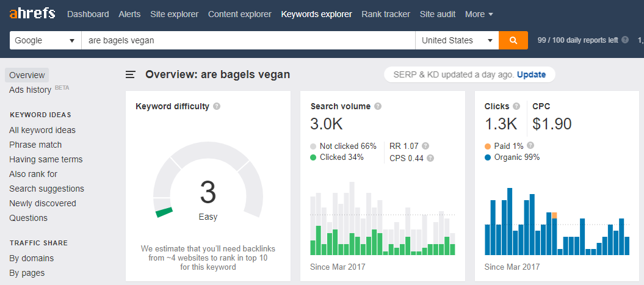Viewport: 644px width, 285px height.
Task: Open the Google search engine dropdown
Action: [x=45, y=40]
